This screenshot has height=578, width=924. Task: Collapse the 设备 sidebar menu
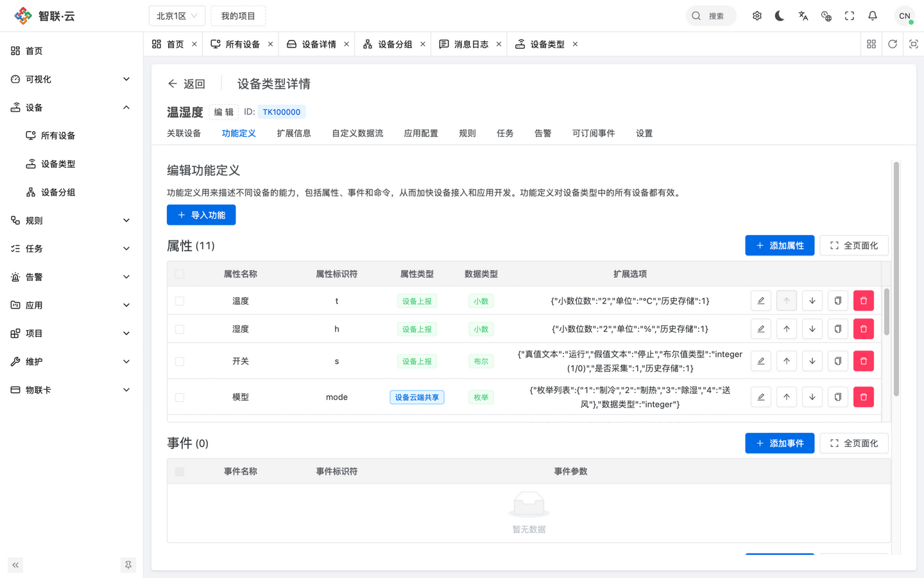tap(71, 107)
